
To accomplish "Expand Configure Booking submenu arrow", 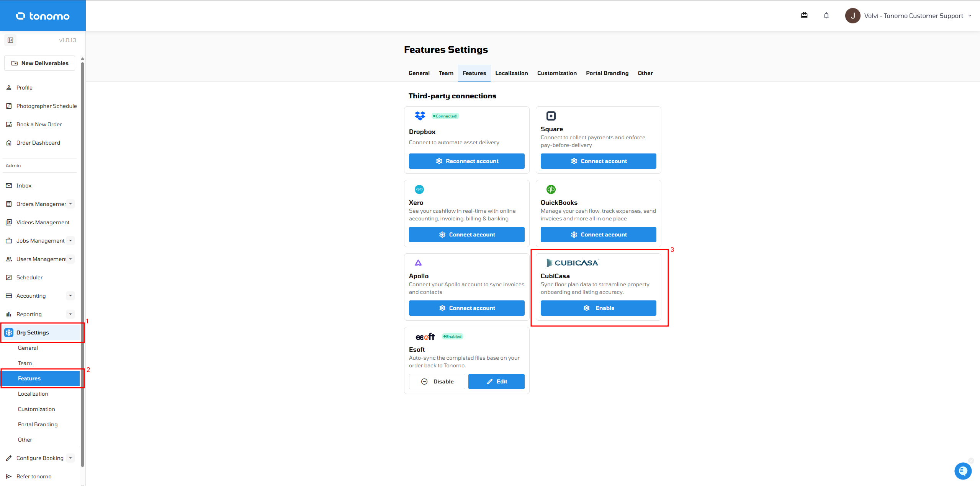I will point(70,458).
